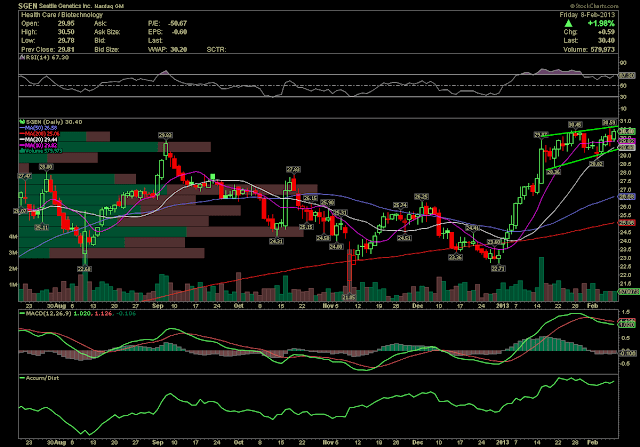Click the magenta MA(10) legend entry
Viewport: 640px width, 447px height.
pyautogui.click(x=40, y=145)
